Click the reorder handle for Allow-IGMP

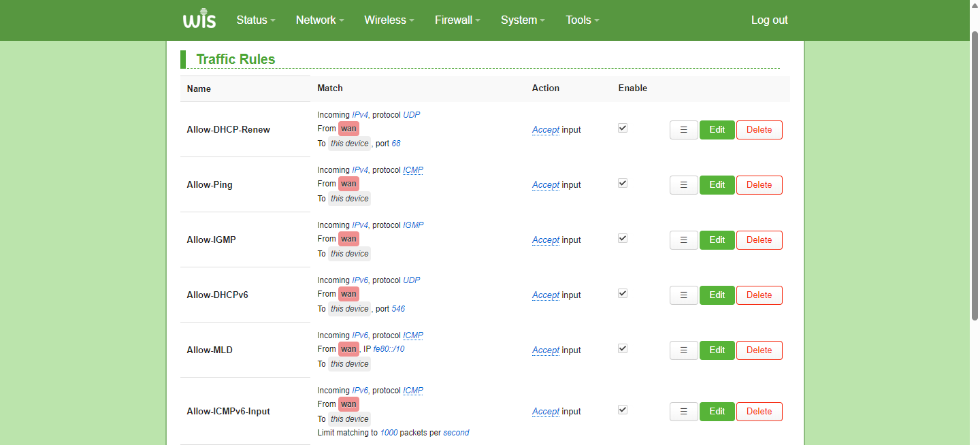click(684, 240)
